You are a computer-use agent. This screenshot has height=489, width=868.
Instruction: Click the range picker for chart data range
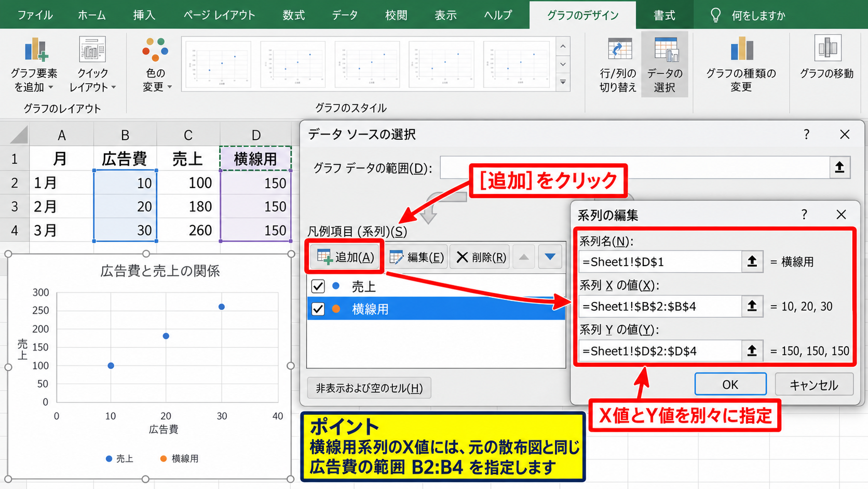(839, 167)
